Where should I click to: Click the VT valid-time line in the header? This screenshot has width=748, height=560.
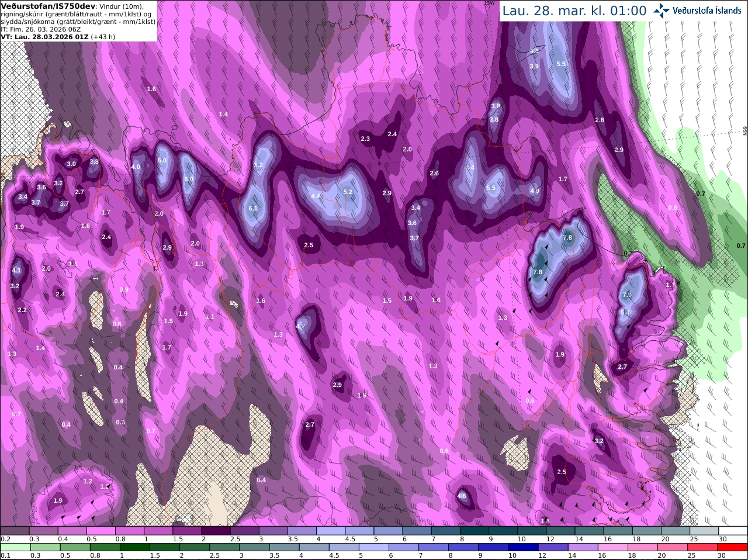[x=58, y=36]
